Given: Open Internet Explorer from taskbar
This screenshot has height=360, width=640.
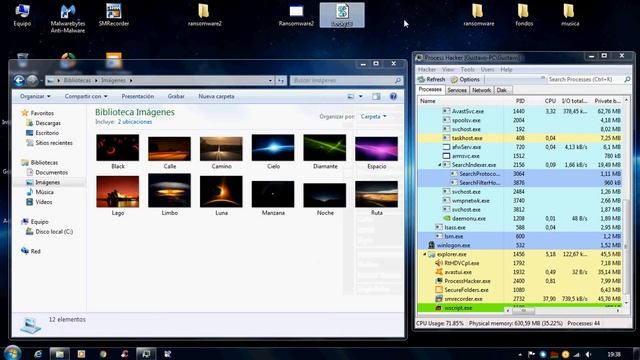Looking at the screenshot, I should tap(38, 354).
